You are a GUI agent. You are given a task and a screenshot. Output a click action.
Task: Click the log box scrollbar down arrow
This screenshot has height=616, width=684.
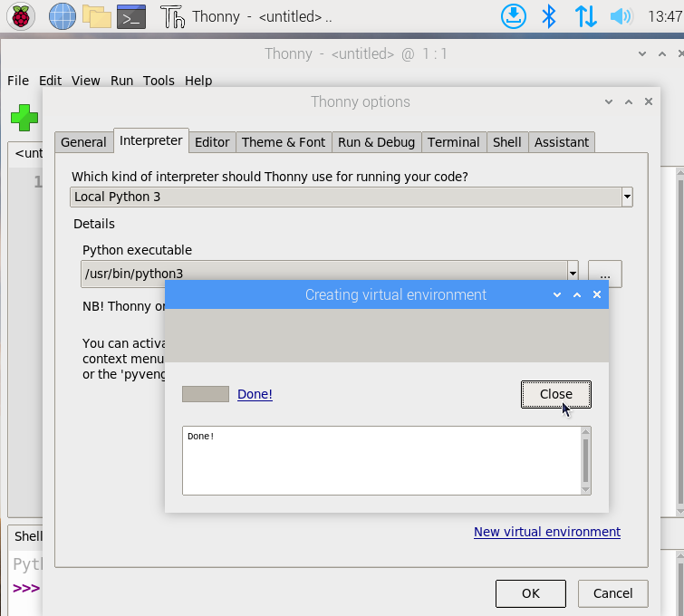click(x=586, y=490)
